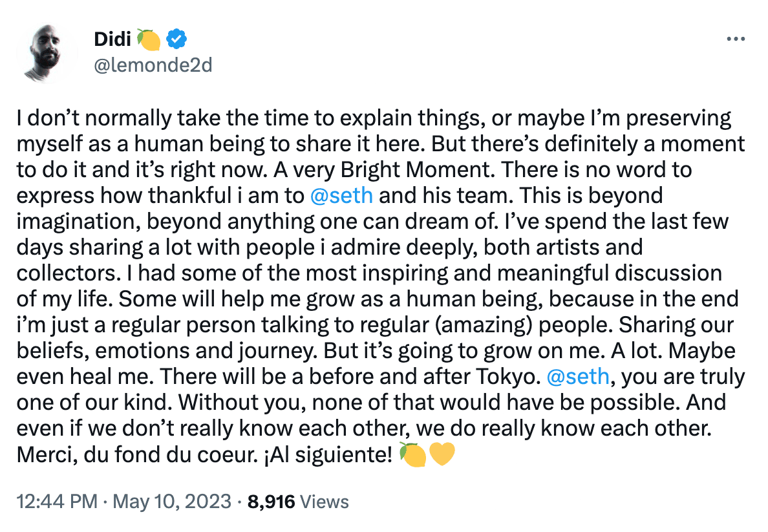Image resolution: width=768 pixels, height=532 pixels.
Task: Click the yellow heart emoji ending the tweet
Action: click(x=442, y=454)
